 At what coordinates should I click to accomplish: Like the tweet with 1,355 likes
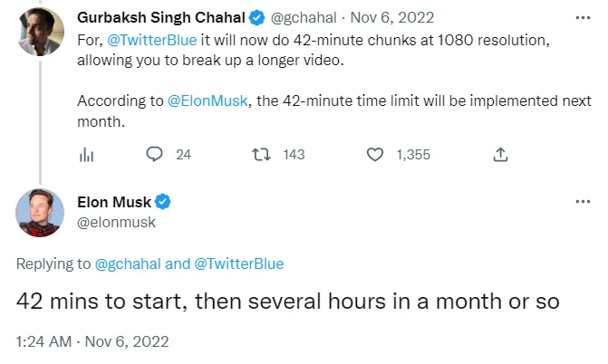pos(375,155)
